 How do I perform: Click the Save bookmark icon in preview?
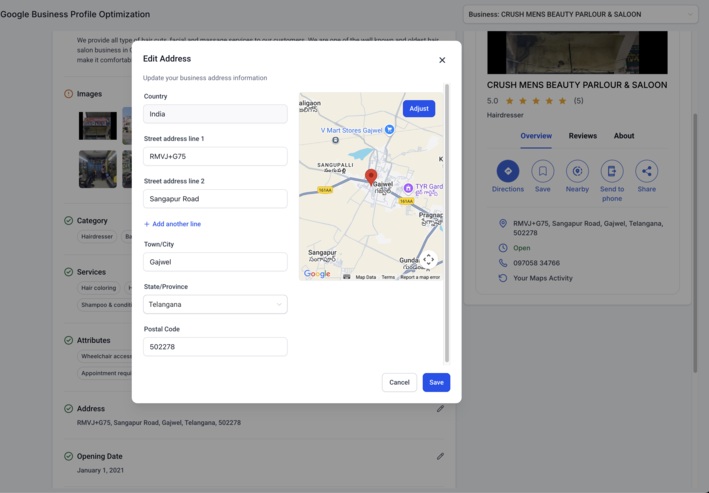pyautogui.click(x=543, y=171)
